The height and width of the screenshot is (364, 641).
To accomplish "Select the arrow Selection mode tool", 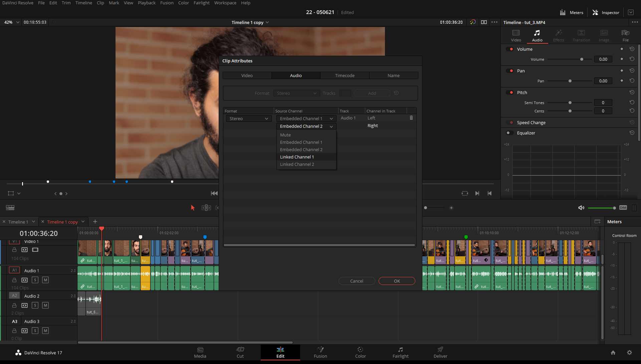I will click(x=193, y=208).
